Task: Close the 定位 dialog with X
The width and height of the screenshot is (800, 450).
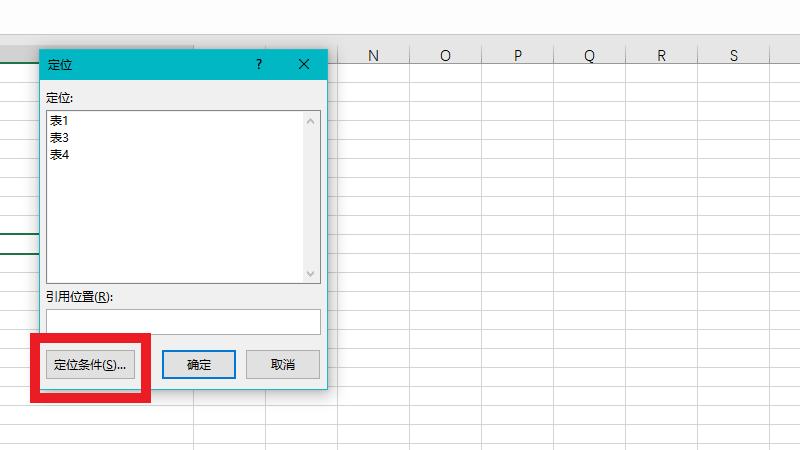Action: tap(305, 64)
